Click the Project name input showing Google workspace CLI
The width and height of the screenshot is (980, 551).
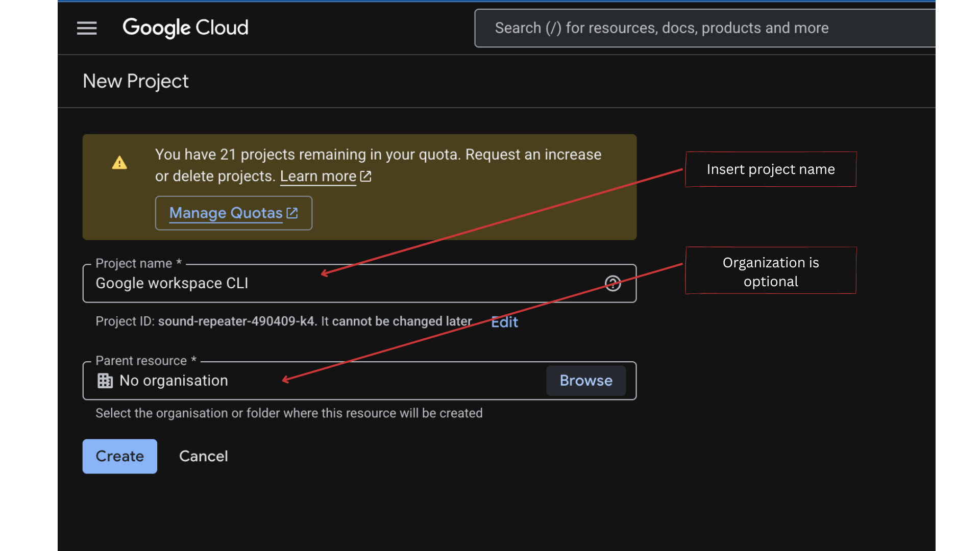click(306, 283)
